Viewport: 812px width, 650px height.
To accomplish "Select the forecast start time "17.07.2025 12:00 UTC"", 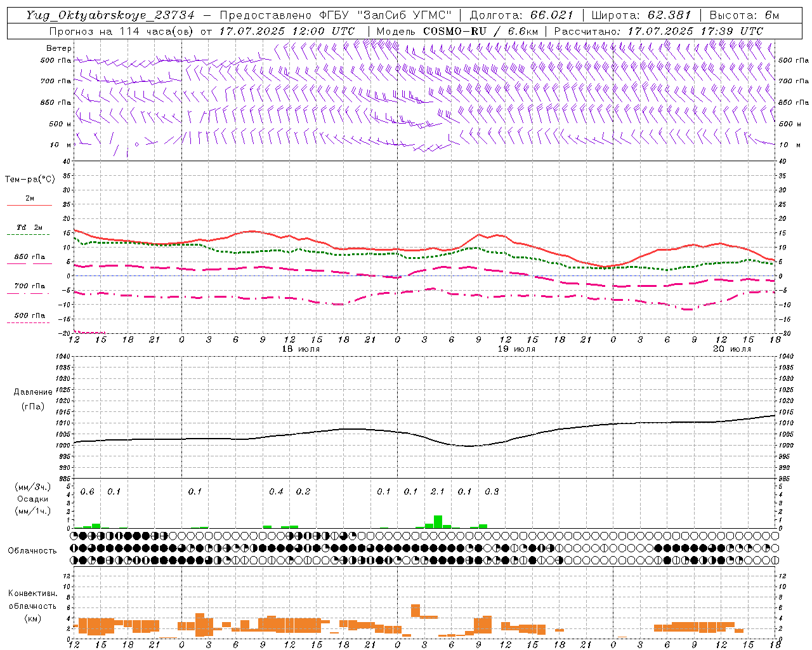I will tap(287, 31).
